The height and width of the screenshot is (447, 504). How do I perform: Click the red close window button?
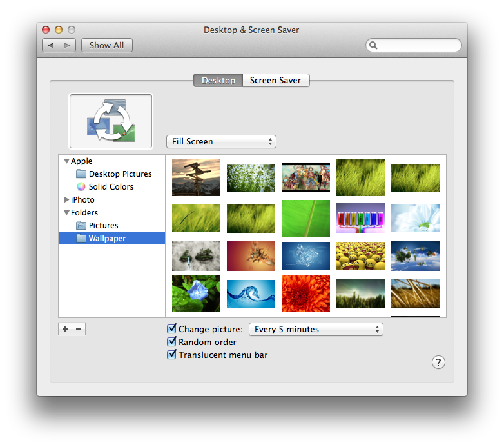[x=46, y=30]
